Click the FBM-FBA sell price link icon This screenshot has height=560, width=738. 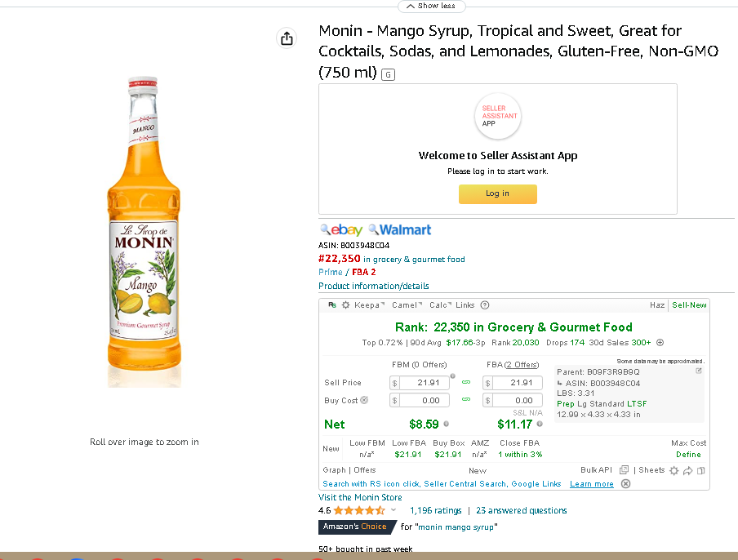(466, 382)
